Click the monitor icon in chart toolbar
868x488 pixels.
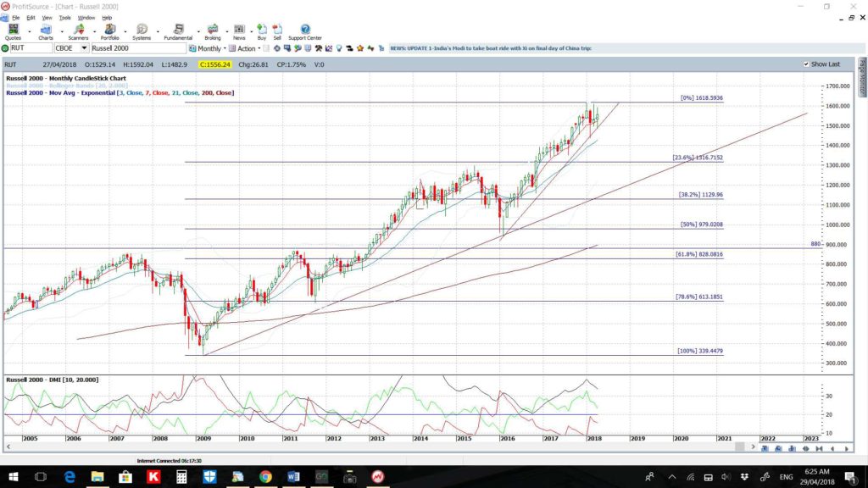tap(287, 48)
